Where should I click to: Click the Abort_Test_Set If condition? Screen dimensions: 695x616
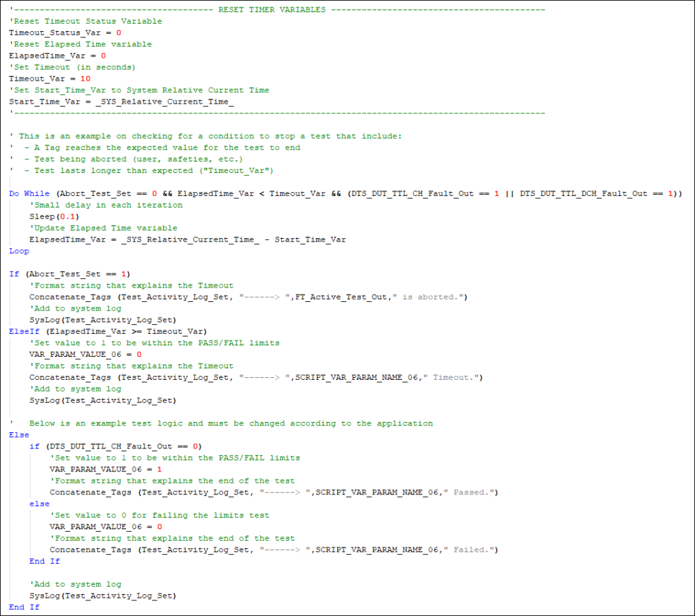pos(61,274)
